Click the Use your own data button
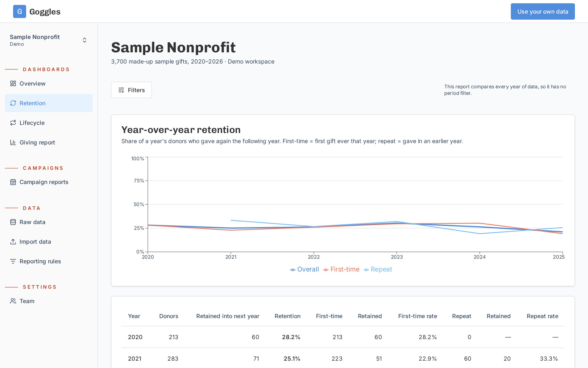588x368 pixels. [543, 11]
